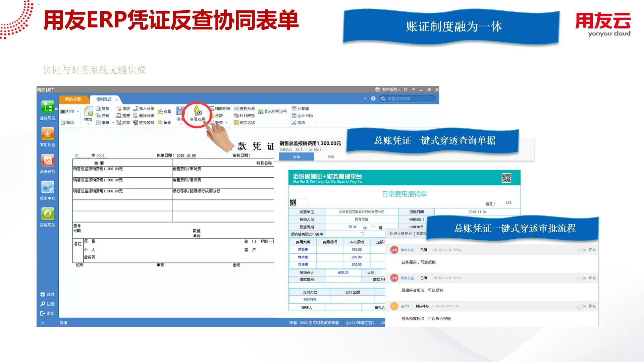Expand the arrow next to 业务导航

coord(56,109)
